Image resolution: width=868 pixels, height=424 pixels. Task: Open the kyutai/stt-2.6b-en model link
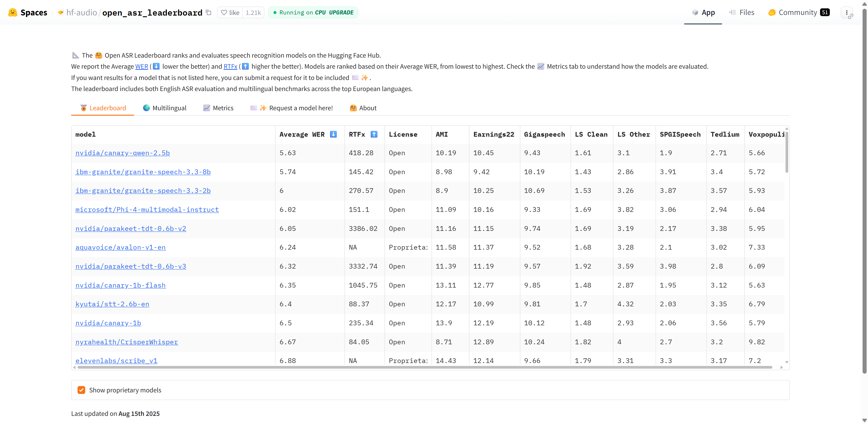click(x=112, y=304)
